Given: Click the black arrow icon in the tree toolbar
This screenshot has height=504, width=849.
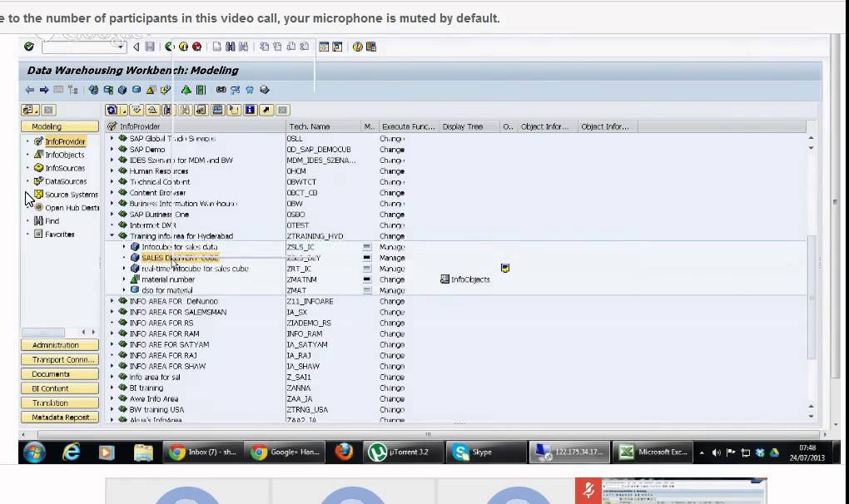Looking at the screenshot, I should coord(266,110).
